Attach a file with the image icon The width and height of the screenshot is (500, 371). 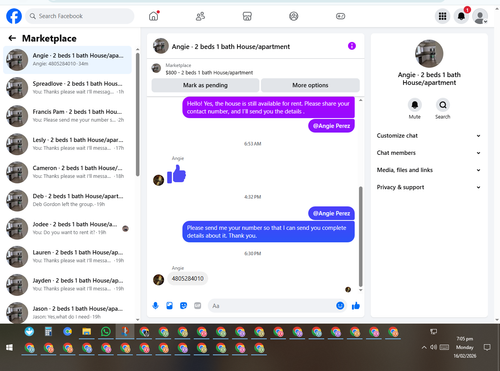[170, 306]
